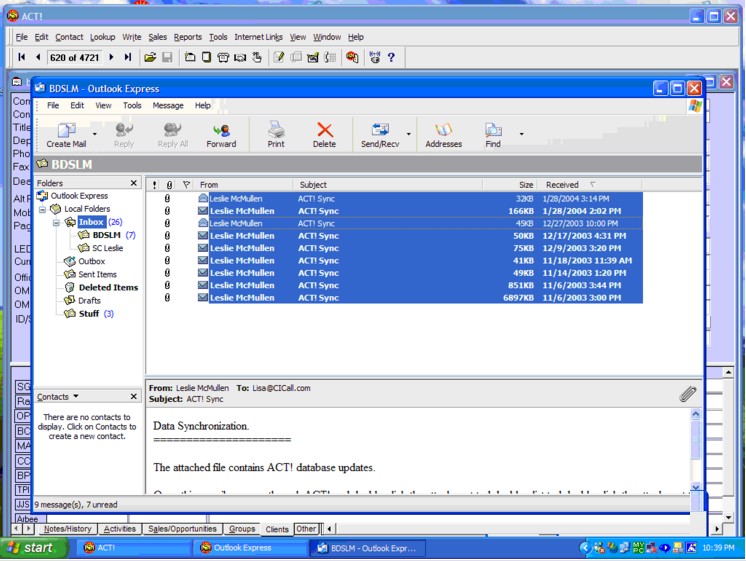This screenshot has width=746, height=561.
Task: Open the Outlook Express Tools menu
Action: tap(132, 106)
